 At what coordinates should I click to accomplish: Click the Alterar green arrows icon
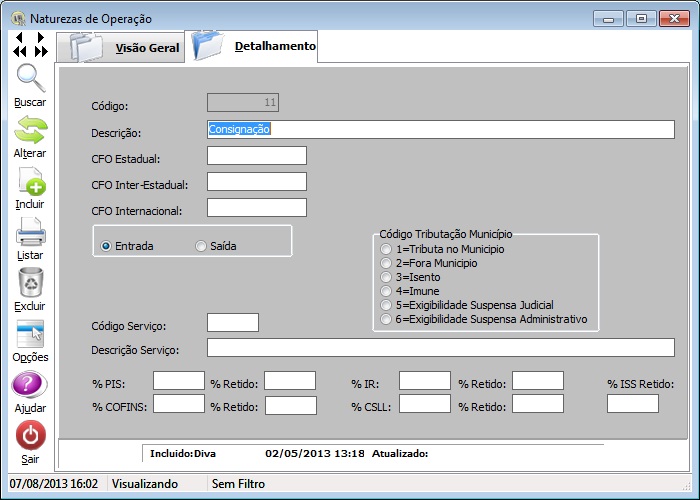(29, 131)
